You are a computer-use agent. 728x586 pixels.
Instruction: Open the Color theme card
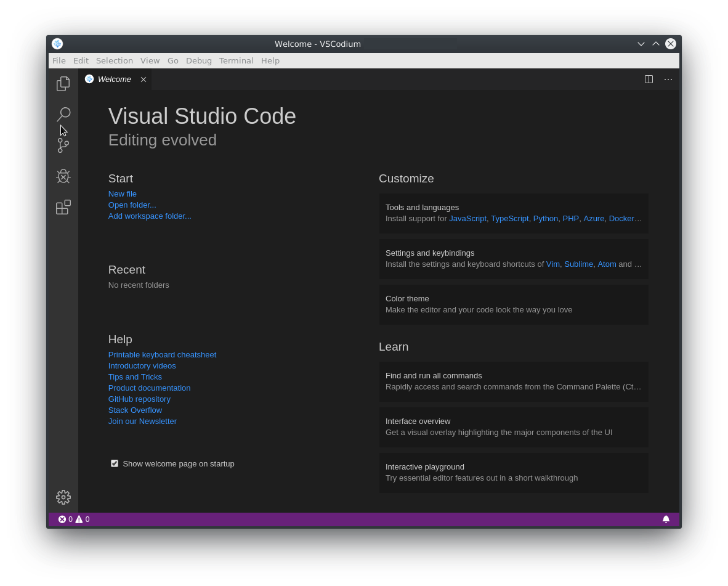pos(514,304)
